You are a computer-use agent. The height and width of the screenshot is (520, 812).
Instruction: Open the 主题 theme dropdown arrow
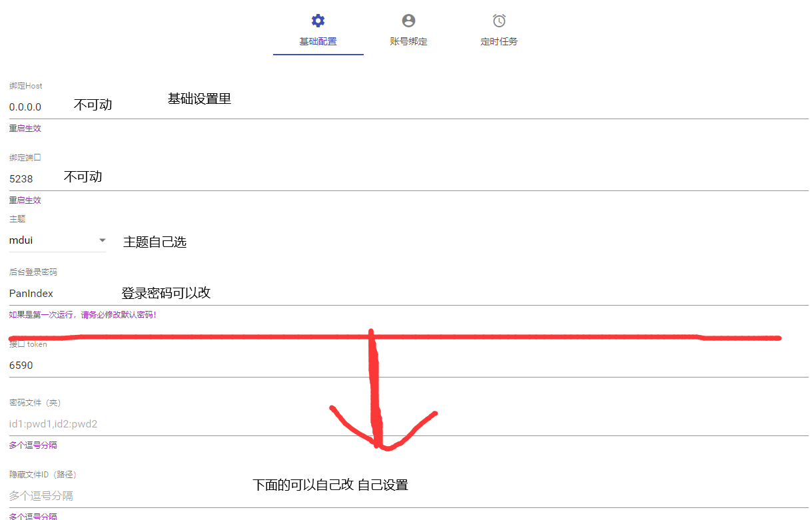[x=103, y=240]
